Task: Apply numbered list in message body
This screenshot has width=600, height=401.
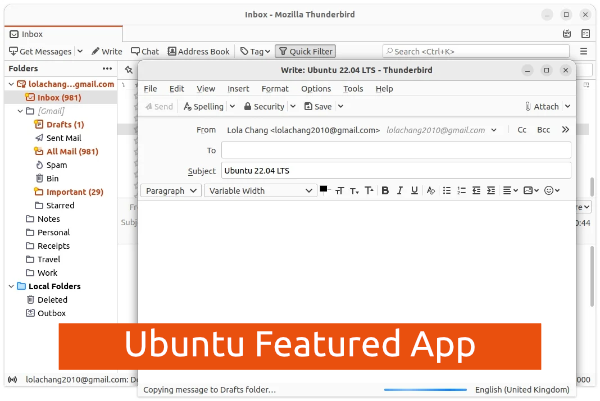Action: point(461,190)
